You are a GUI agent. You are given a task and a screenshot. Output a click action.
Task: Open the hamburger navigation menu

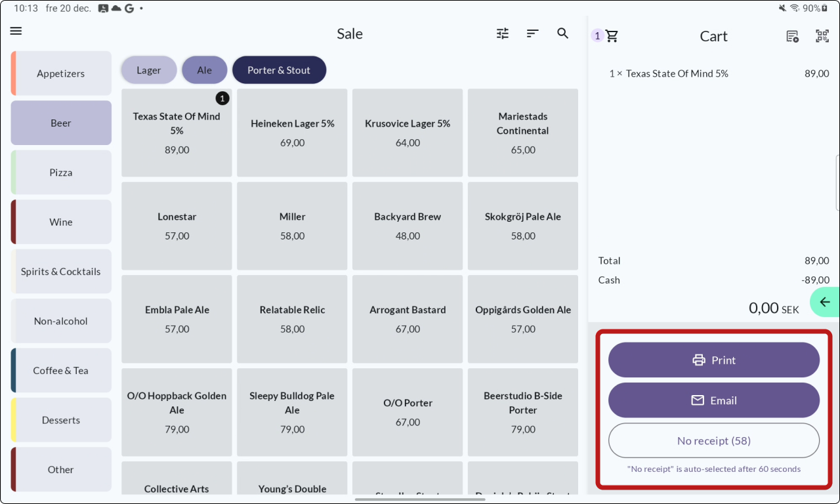[16, 31]
